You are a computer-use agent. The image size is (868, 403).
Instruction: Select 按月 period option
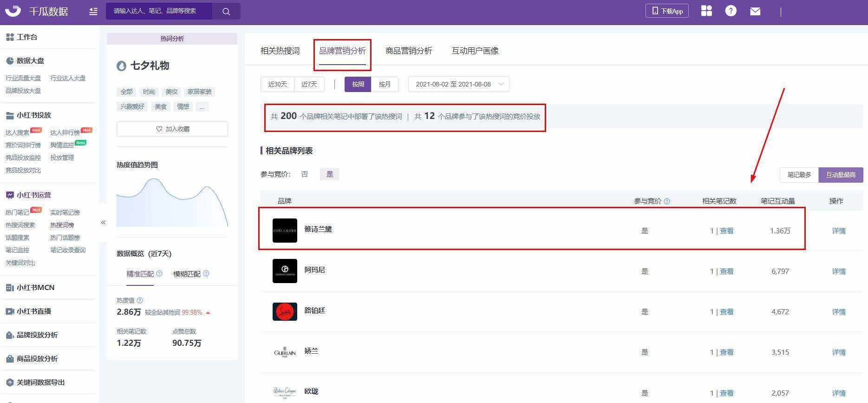tap(385, 84)
